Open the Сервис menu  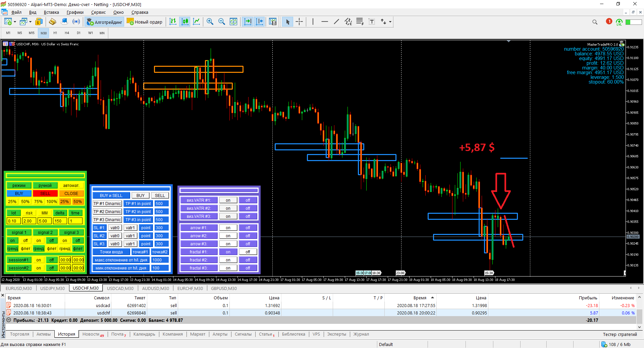[x=99, y=12]
